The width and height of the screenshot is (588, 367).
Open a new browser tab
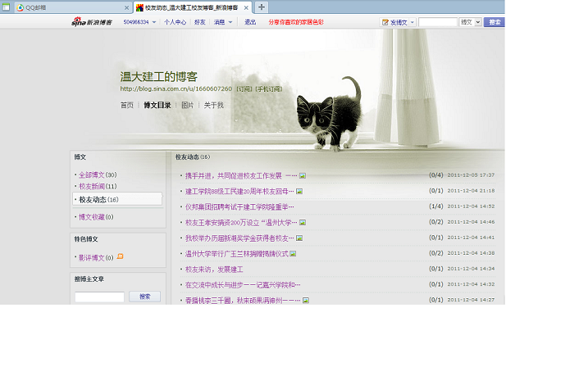pos(262,7)
